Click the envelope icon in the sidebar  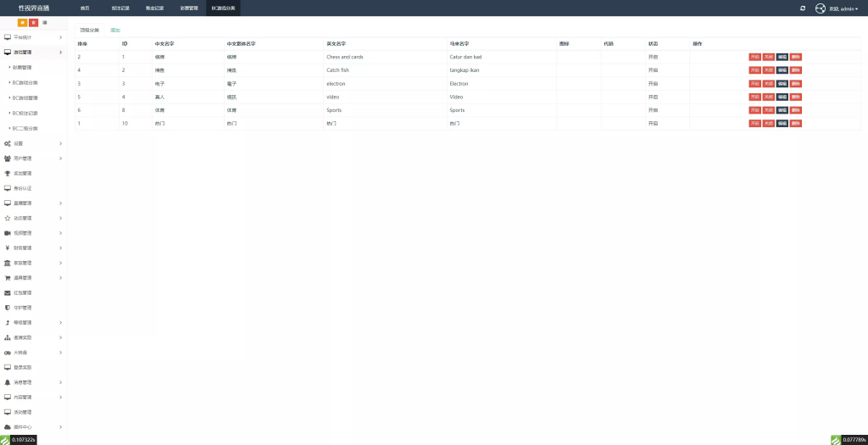(8, 292)
